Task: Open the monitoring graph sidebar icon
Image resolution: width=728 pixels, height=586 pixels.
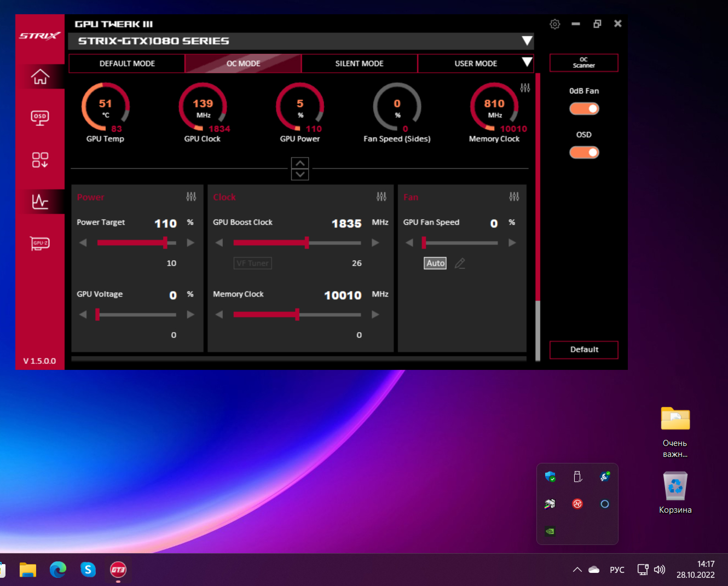Action: point(40,202)
